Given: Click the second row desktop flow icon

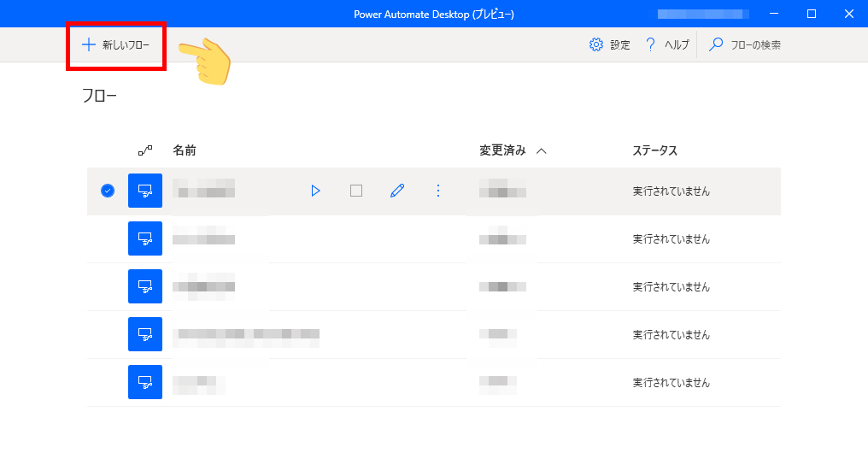Looking at the screenshot, I should [145, 238].
